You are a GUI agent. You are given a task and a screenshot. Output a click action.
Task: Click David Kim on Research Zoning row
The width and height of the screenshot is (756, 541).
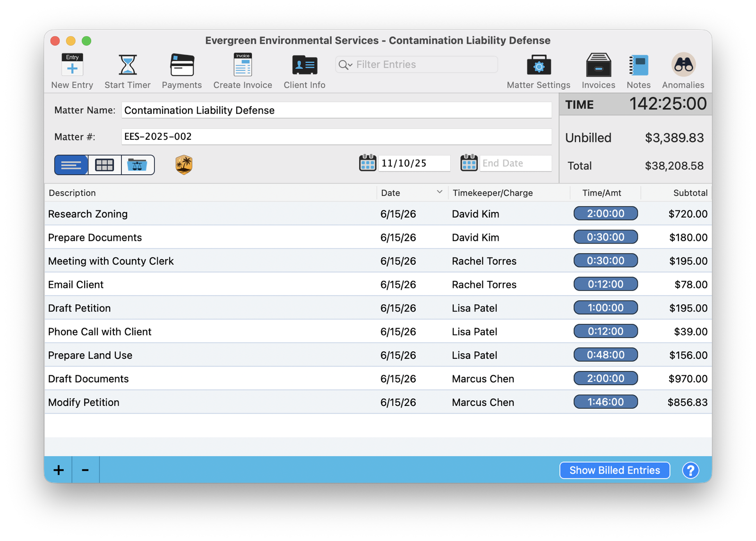475,214
